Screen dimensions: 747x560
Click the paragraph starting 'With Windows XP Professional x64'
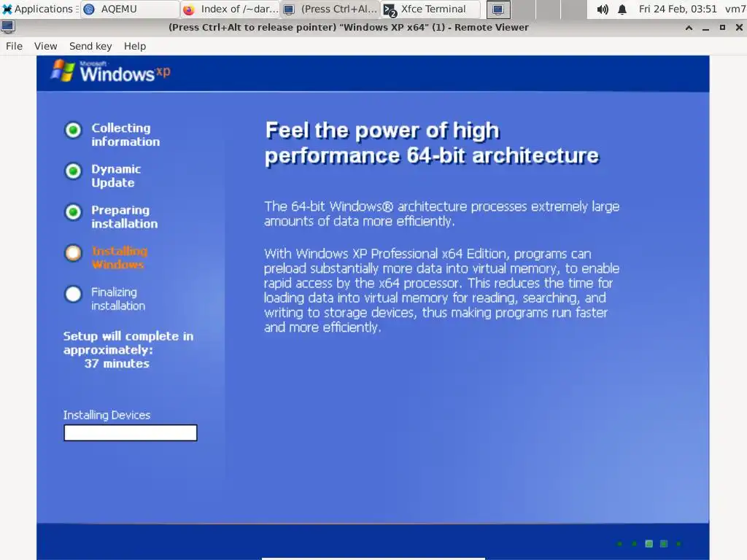[x=441, y=290]
